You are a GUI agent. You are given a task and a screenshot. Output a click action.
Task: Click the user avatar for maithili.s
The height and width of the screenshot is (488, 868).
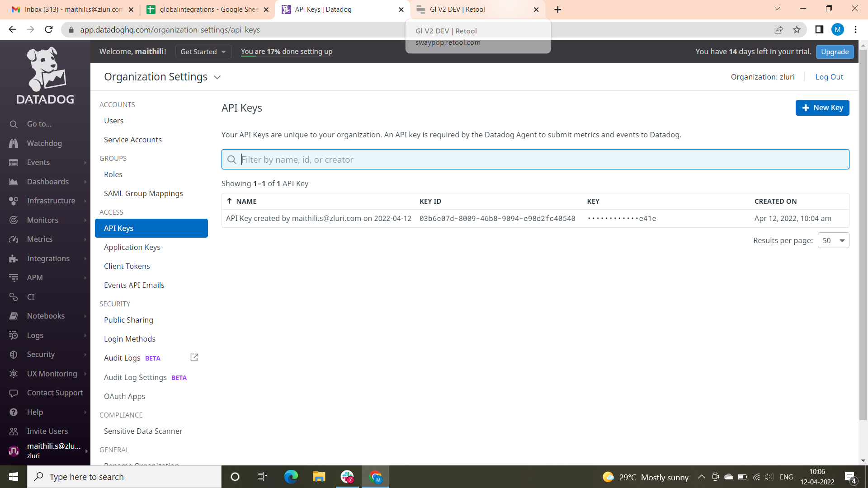(14, 450)
